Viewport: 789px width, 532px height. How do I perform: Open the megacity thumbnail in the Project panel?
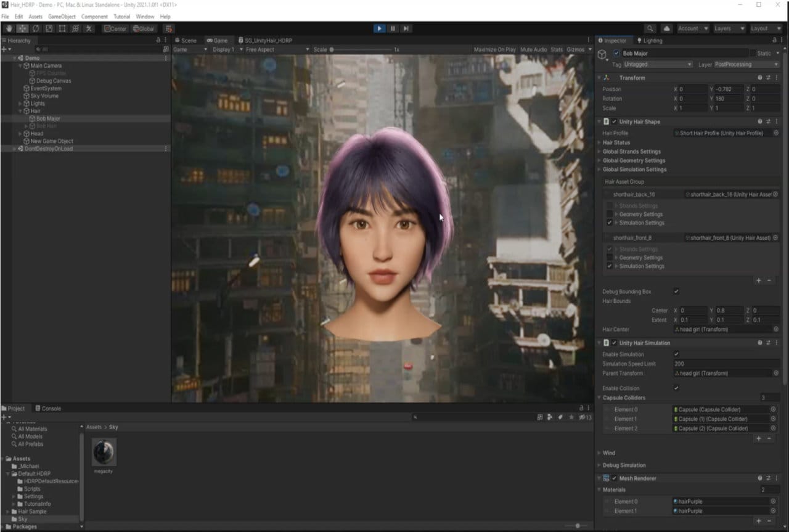point(104,452)
